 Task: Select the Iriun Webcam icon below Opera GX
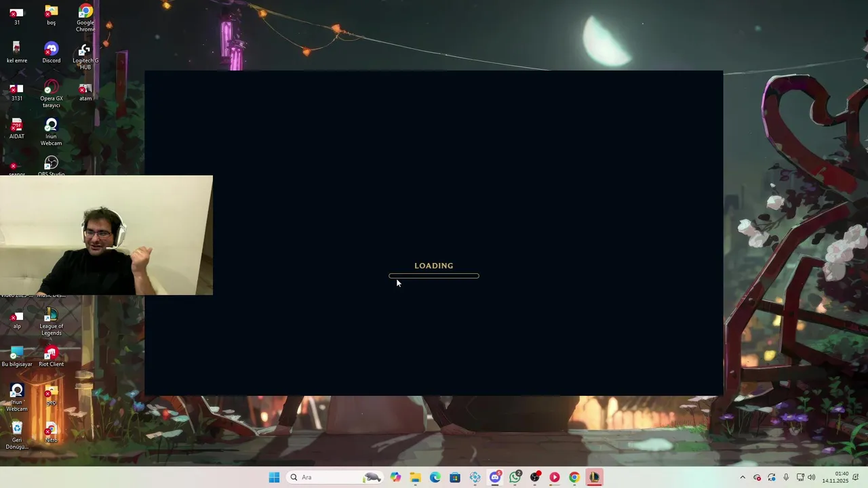click(51, 132)
